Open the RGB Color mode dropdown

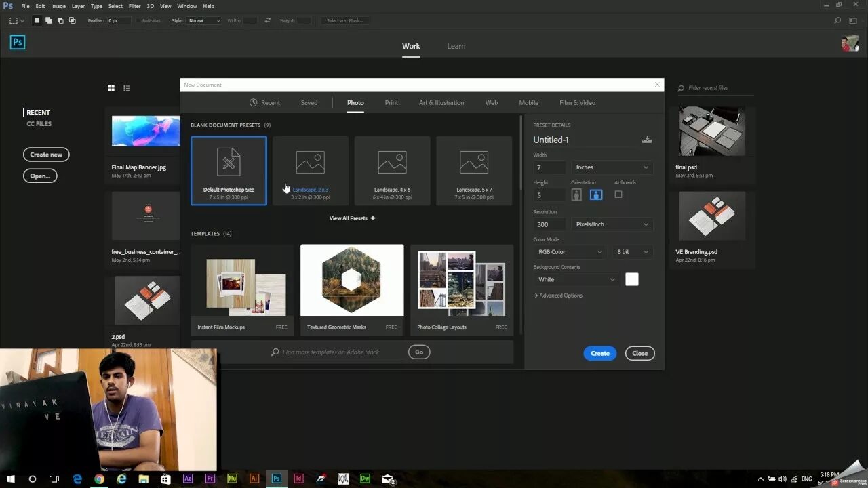click(x=569, y=252)
